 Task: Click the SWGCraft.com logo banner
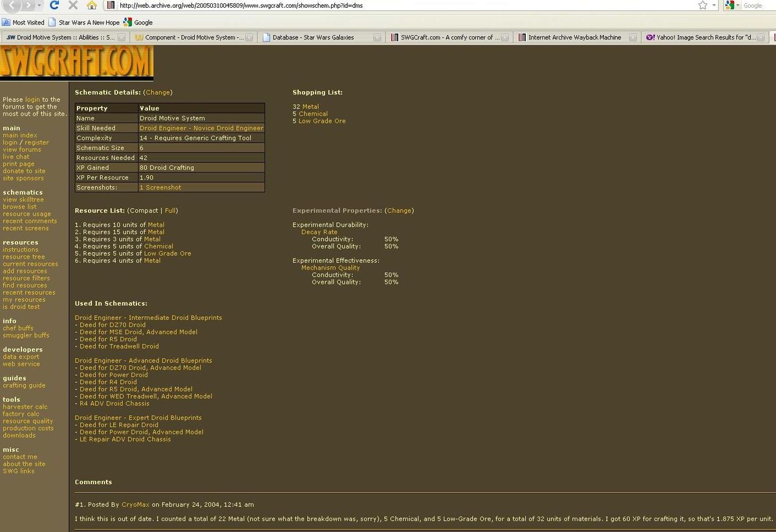[x=77, y=63]
